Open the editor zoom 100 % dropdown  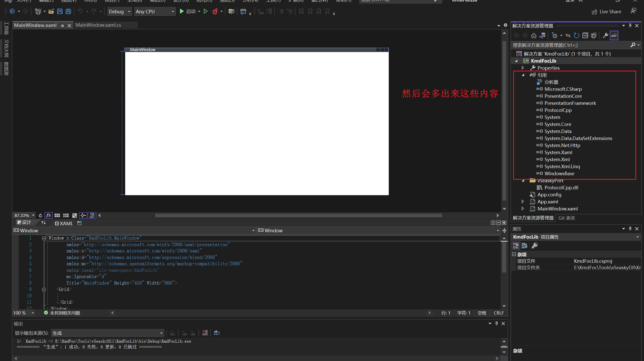pyautogui.click(x=33, y=313)
